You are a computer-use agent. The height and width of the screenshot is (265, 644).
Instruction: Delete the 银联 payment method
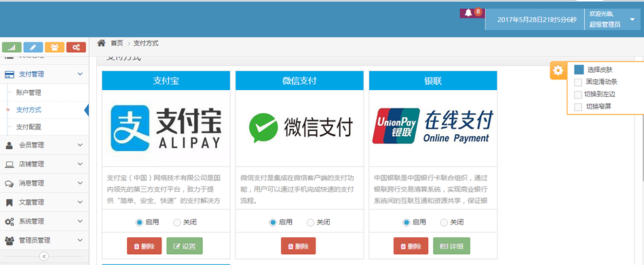click(x=411, y=246)
